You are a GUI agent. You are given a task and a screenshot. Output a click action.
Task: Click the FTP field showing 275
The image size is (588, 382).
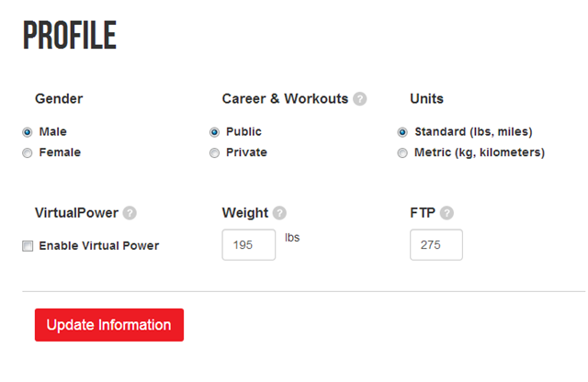pos(436,245)
